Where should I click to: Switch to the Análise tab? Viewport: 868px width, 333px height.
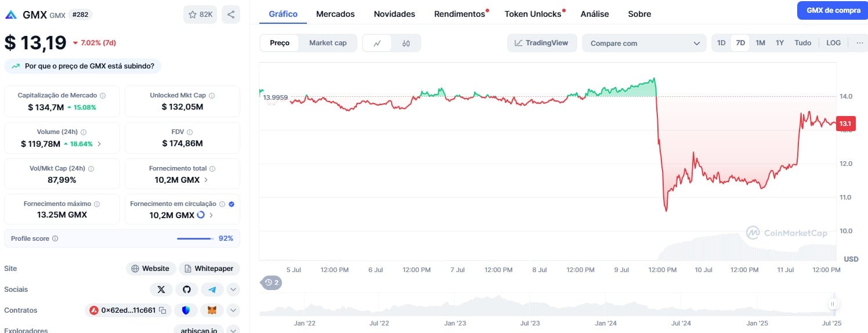(x=595, y=14)
